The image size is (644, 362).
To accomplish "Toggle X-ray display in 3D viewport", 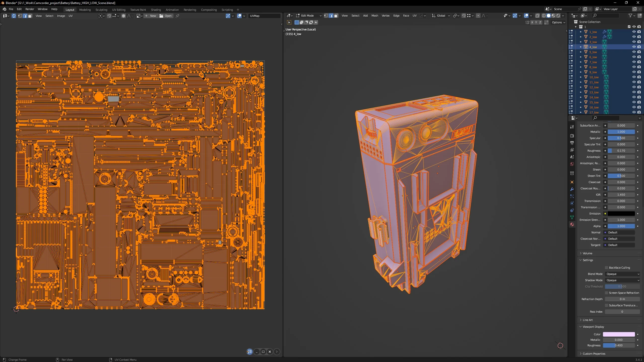I will 537,16.
